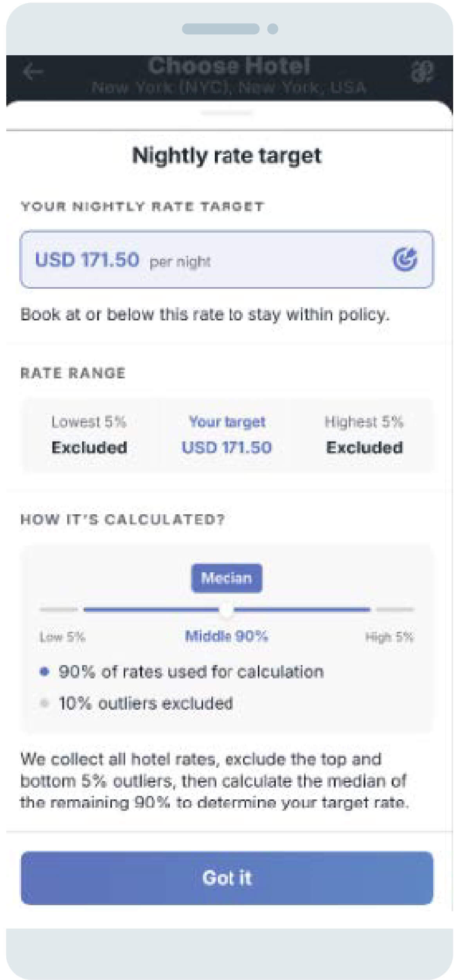Click the blue dot beside 90% of rates
This screenshot has width=459, height=980.
tap(45, 672)
